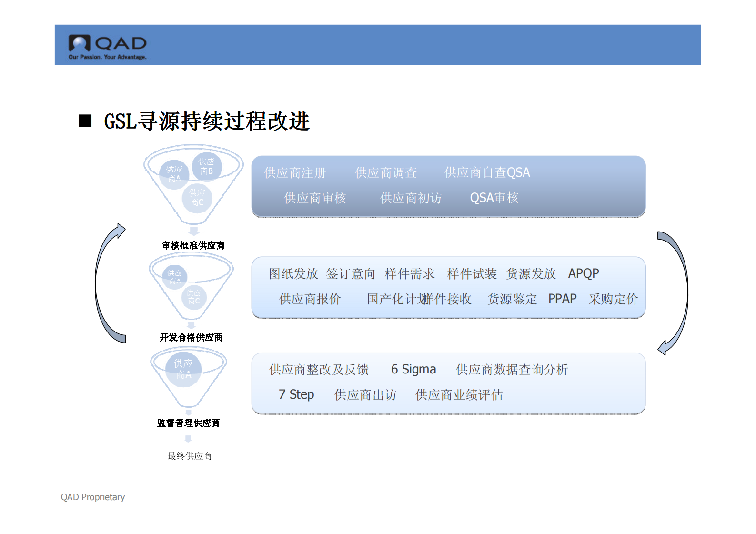Click 供应商自查QSA text
This screenshot has width=756, height=534.
(487, 172)
